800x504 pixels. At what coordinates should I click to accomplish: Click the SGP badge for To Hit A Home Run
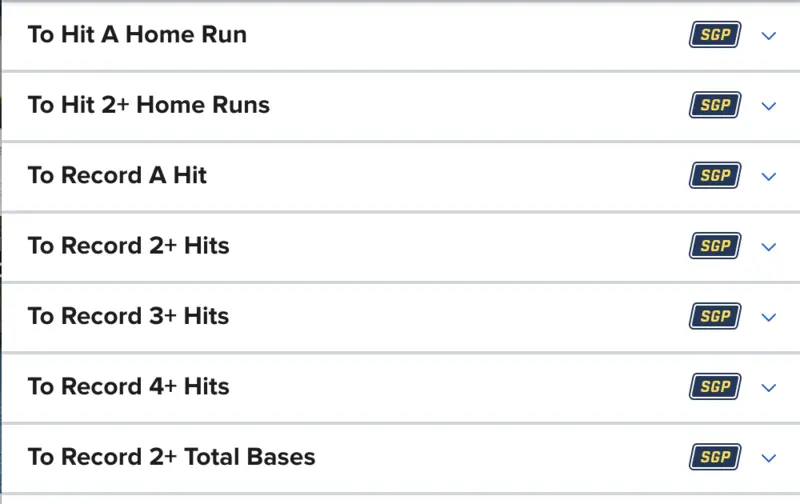[x=715, y=35]
